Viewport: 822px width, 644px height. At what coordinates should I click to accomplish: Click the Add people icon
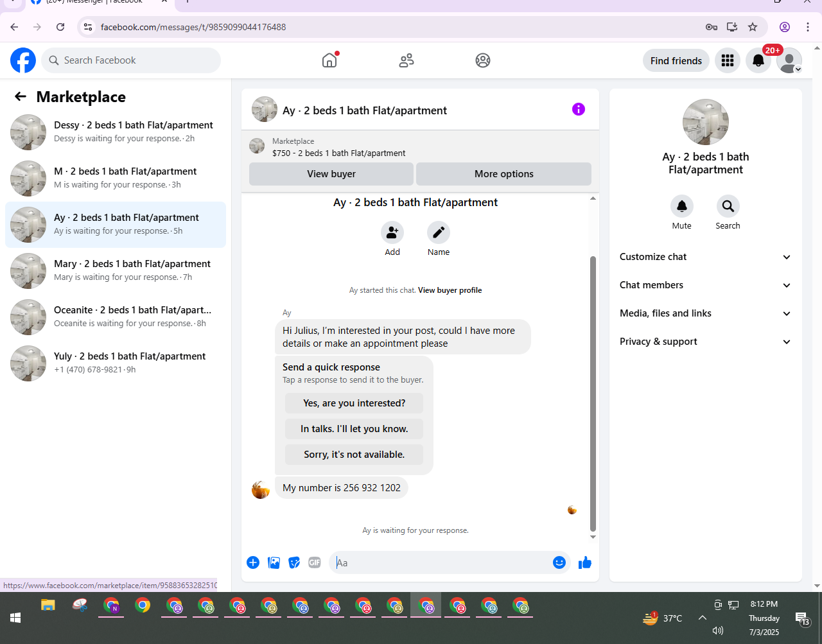coord(392,232)
